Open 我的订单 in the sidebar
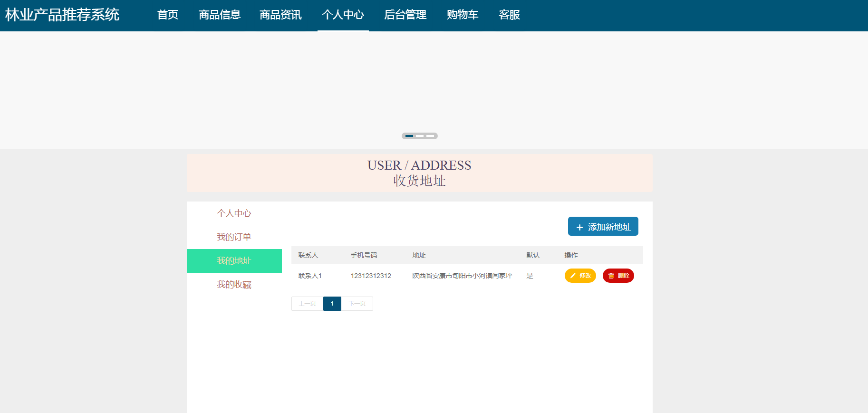This screenshot has width=868, height=413. 234,237
